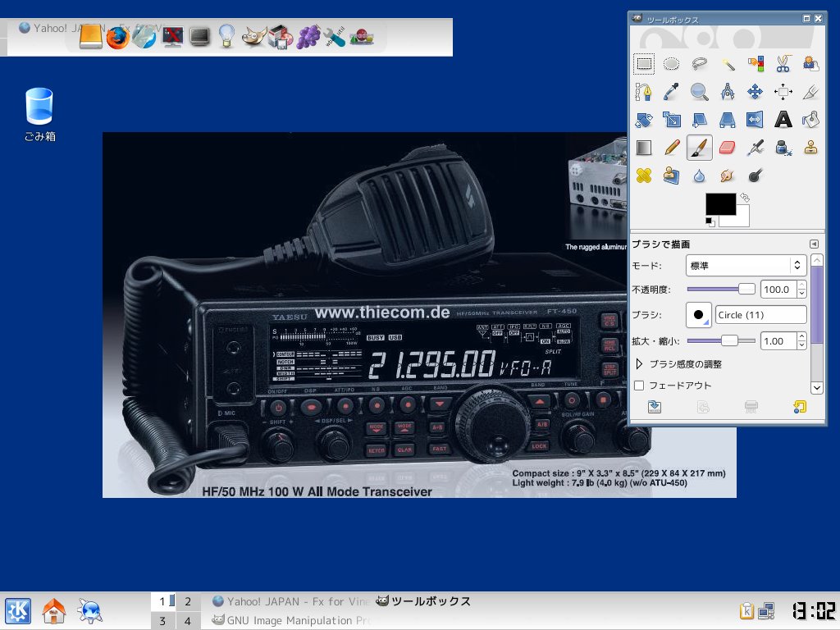
Task: Expand the ブラシ感度の調整 section
Action: [x=639, y=364]
